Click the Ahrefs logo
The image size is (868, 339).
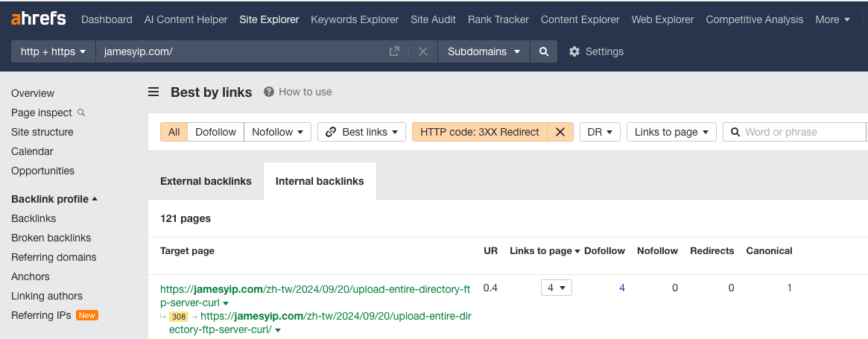(38, 19)
